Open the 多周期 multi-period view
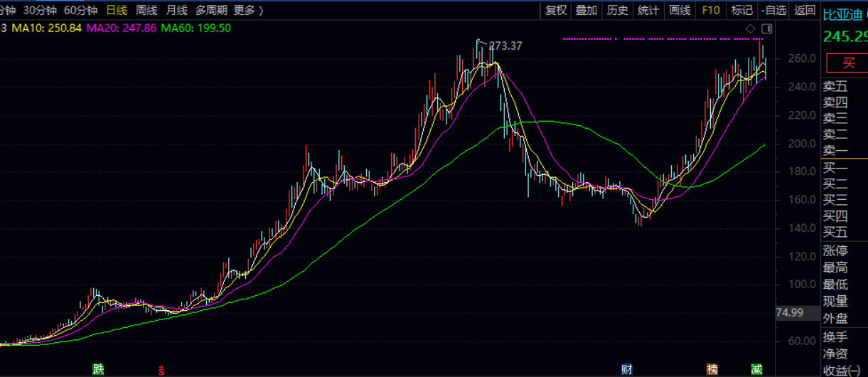This screenshot has width=868, height=377. click(x=211, y=10)
